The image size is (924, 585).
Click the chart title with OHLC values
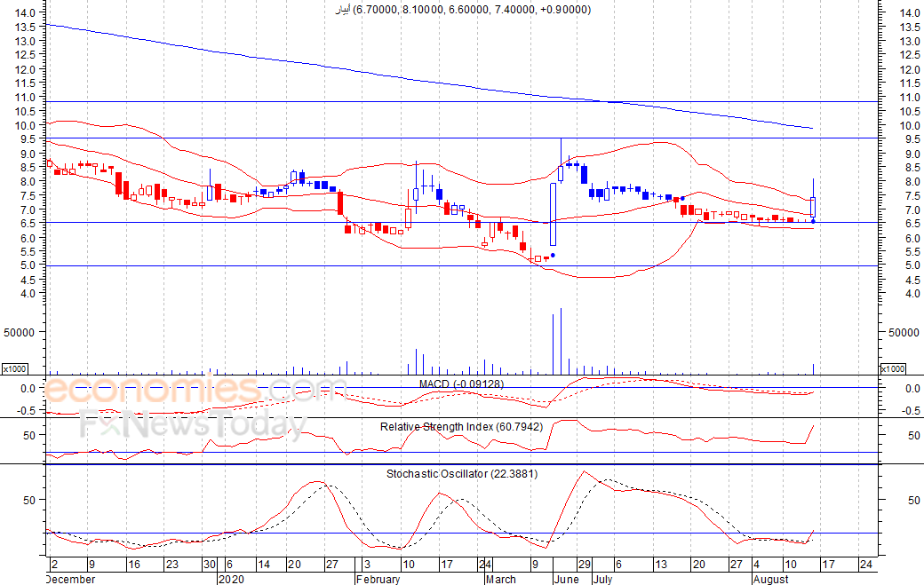pos(463,10)
